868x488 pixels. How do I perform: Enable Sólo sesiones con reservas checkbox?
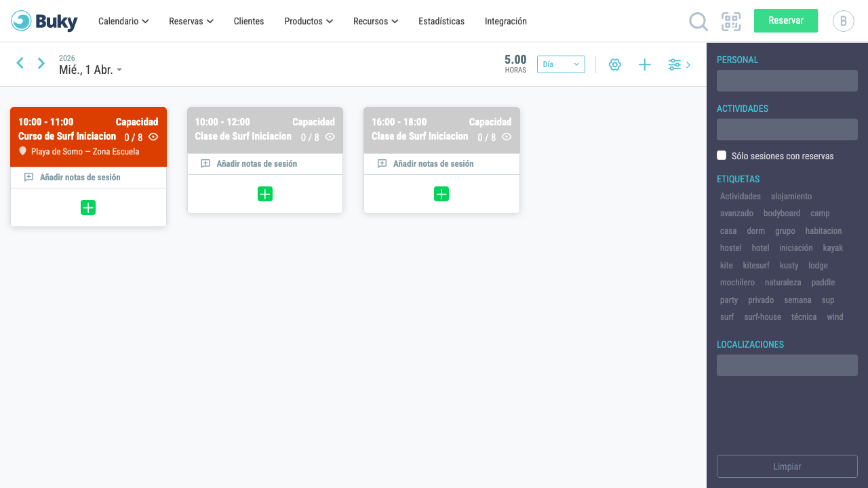tap(722, 155)
